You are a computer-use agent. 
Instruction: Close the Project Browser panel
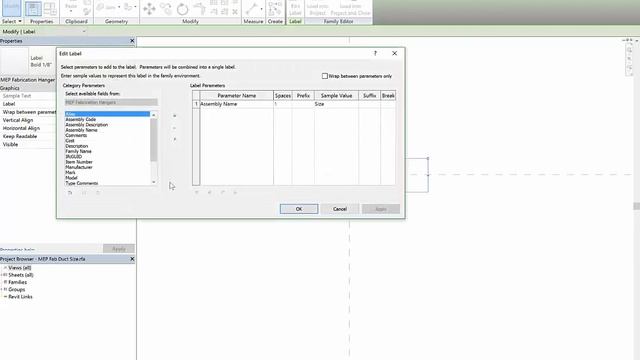(x=132, y=259)
